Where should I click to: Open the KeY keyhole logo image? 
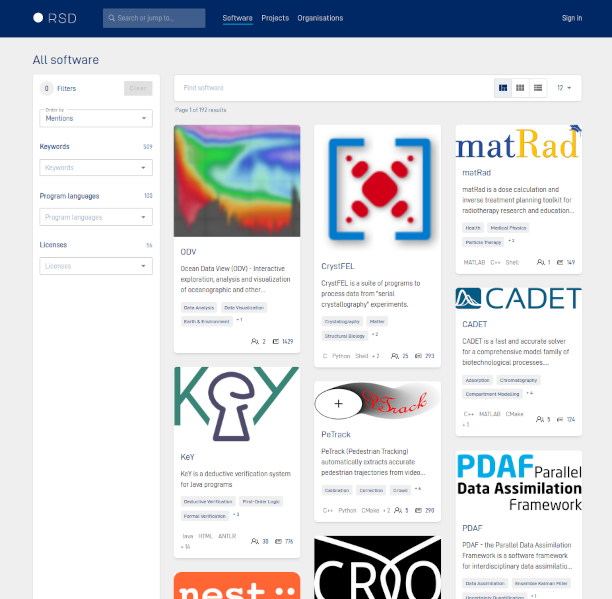237,404
